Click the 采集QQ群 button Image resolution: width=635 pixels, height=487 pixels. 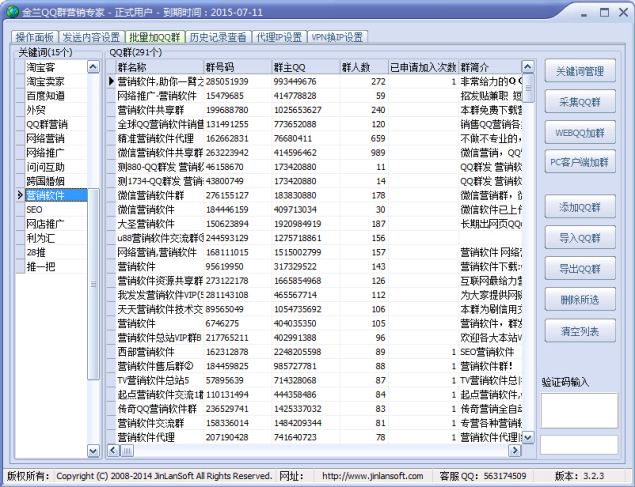[580, 102]
